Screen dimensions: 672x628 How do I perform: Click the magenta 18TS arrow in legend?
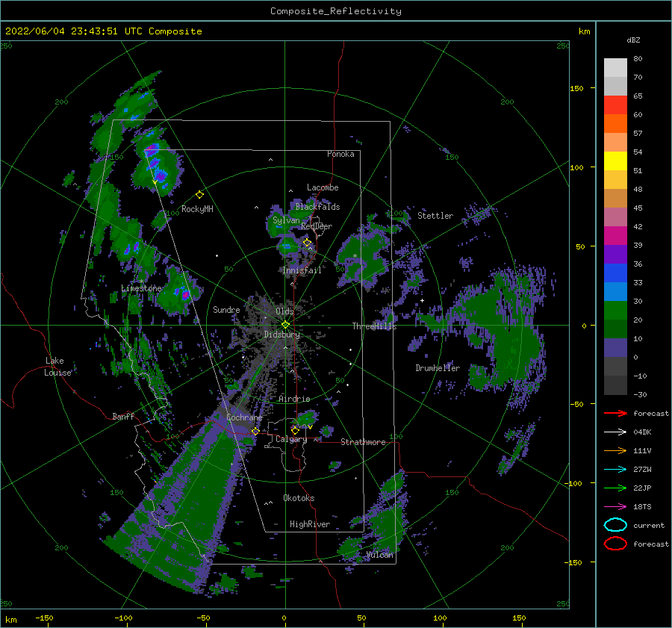click(615, 507)
